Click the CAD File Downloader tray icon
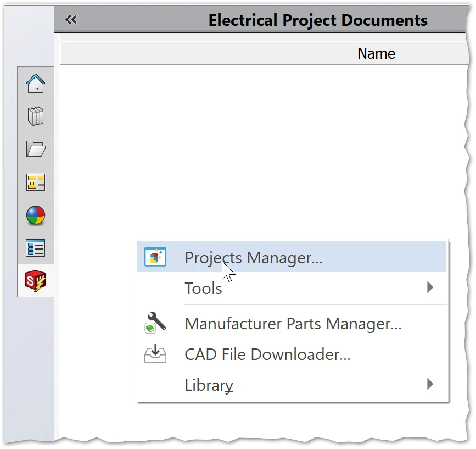Image resolution: width=476 pixels, height=449 pixels. (155, 354)
